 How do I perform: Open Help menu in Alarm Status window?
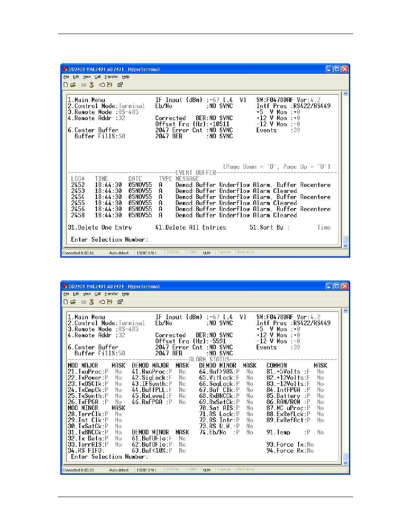pyautogui.click(x=125, y=294)
